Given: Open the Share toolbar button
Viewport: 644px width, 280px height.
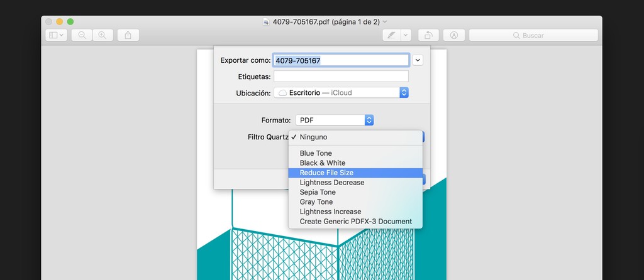Looking at the screenshot, I should pos(128,35).
